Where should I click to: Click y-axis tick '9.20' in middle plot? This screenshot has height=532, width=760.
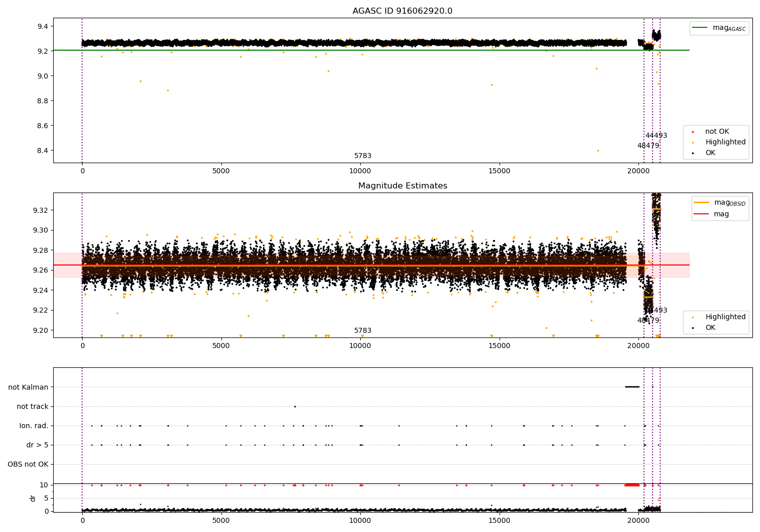tap(41, 330)
